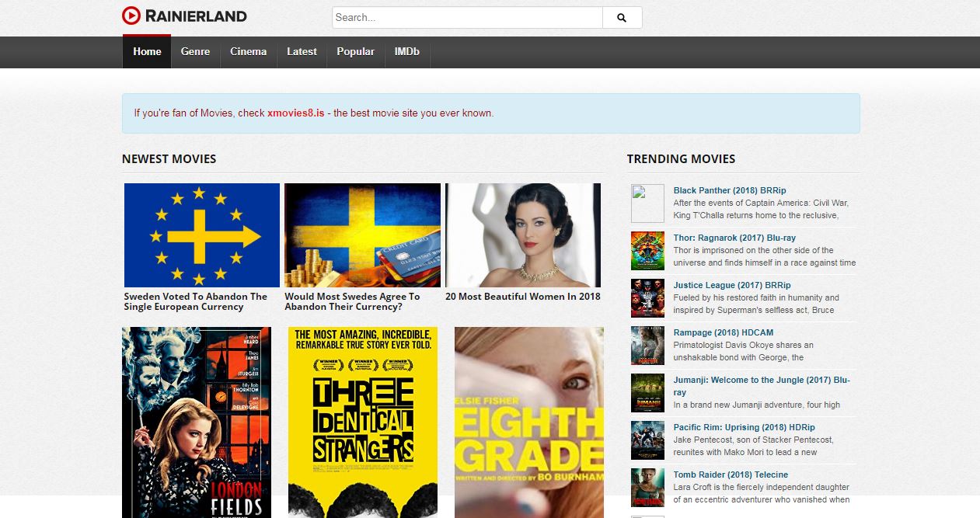Open the Latest movies tab
The height and width of the screenshot is (518, 980).
(302, 52)
